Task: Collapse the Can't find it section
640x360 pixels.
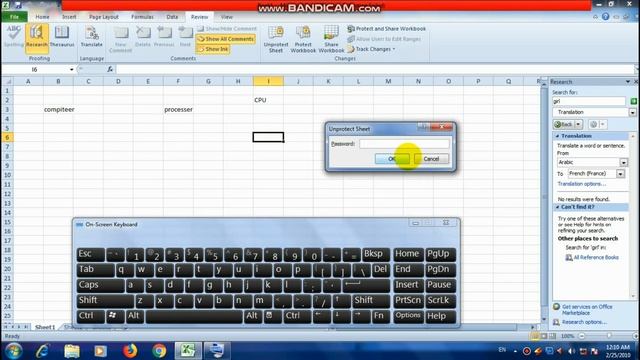Action: pyautogui.click(x=558, y=207)
